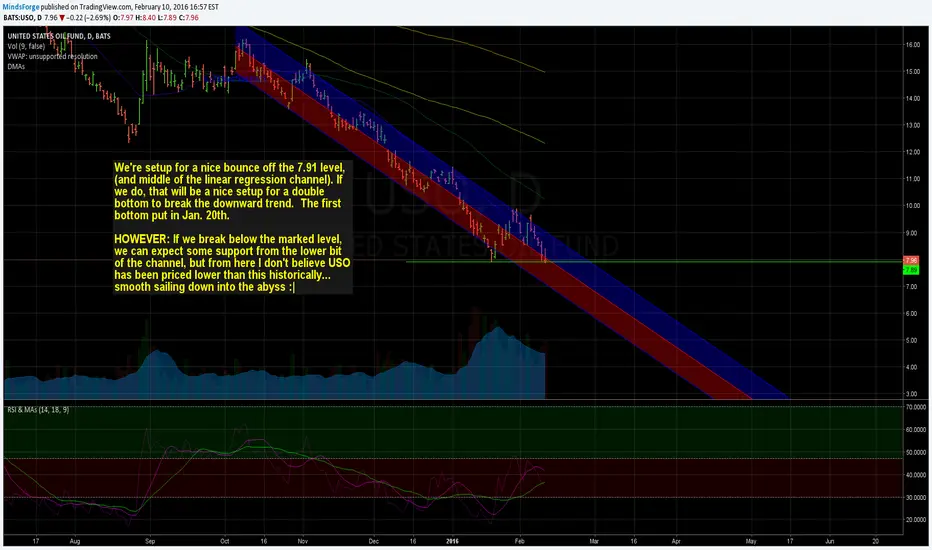Click the -0.22 (-2.69%) change value
The height and width of the screenshot is (550, 932).
[x=89, y=18]
